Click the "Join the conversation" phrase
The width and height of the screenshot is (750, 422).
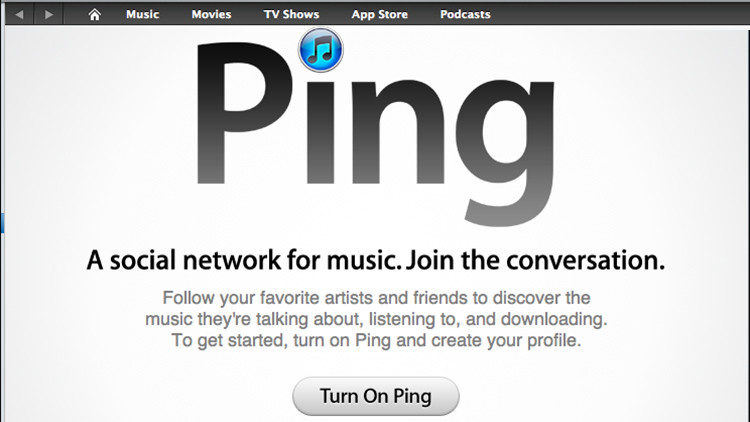click(x=536, y=260)
